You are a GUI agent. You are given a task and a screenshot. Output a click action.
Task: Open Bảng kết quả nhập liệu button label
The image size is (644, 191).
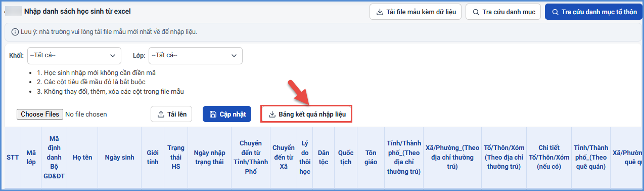pos(312,114)
